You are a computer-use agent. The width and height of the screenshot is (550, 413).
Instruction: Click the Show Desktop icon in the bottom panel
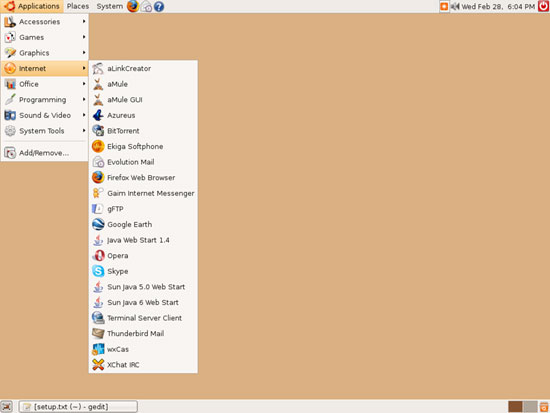(x=7, y=407)
